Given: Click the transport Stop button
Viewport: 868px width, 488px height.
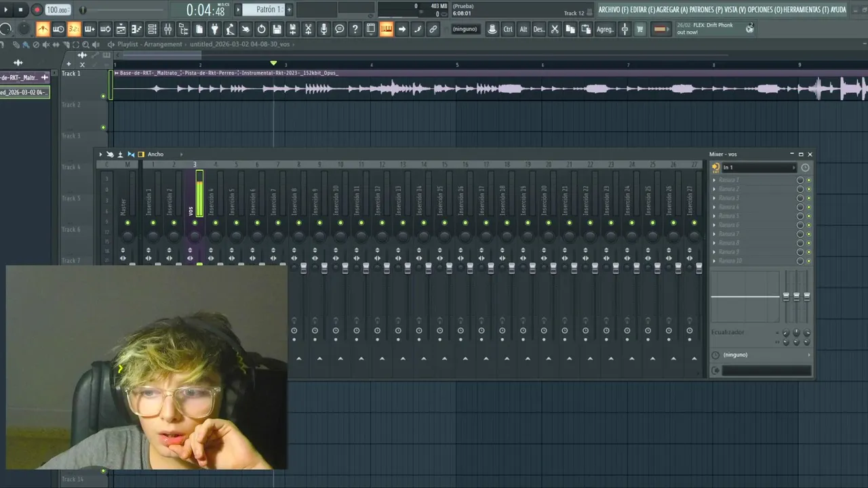Looking at the screenshot, I should click(x=21, y=10).
